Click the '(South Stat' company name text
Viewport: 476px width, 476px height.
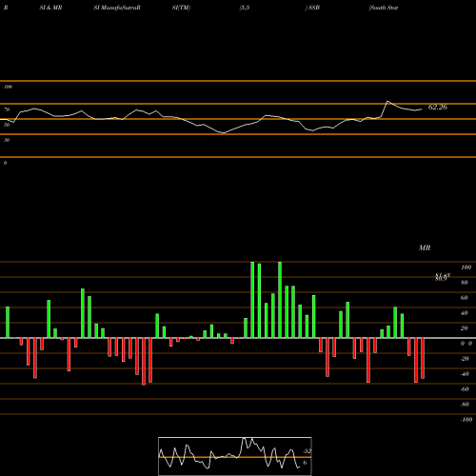(384, 8)
